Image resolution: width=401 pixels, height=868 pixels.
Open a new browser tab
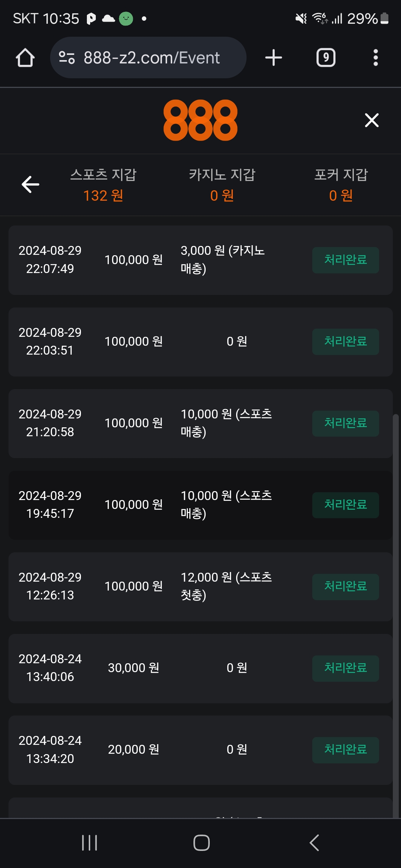click(274, 58)
